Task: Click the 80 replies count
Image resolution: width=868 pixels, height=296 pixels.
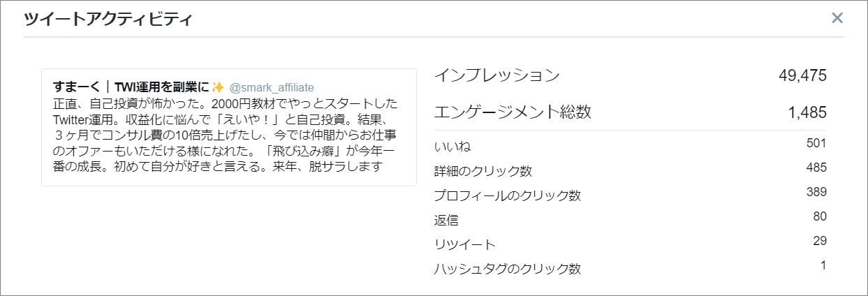Action: click(820, 216)
